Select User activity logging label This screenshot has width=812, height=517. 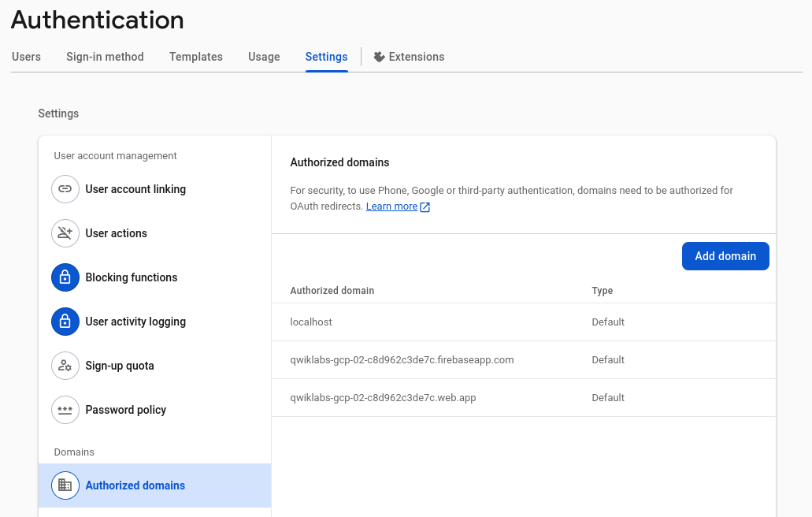coord(135,322)
